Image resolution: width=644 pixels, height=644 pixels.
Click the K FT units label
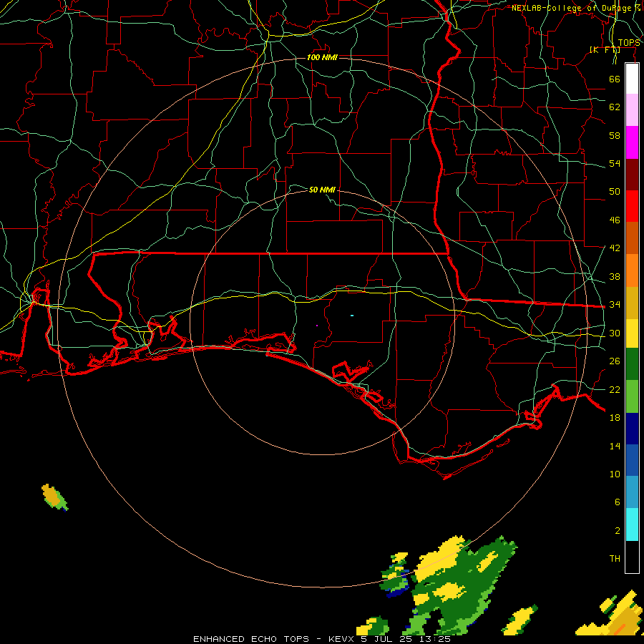(x=605, y=49)
